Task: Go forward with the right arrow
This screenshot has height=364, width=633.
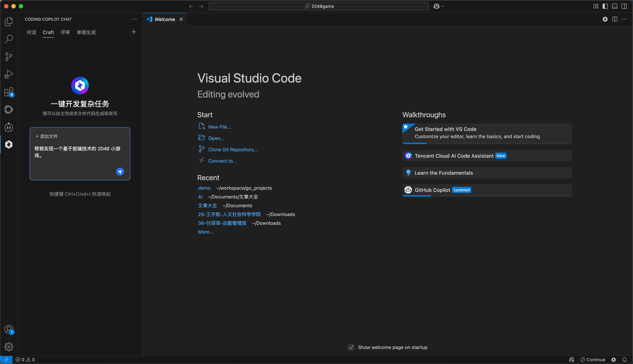Action: 201,6
